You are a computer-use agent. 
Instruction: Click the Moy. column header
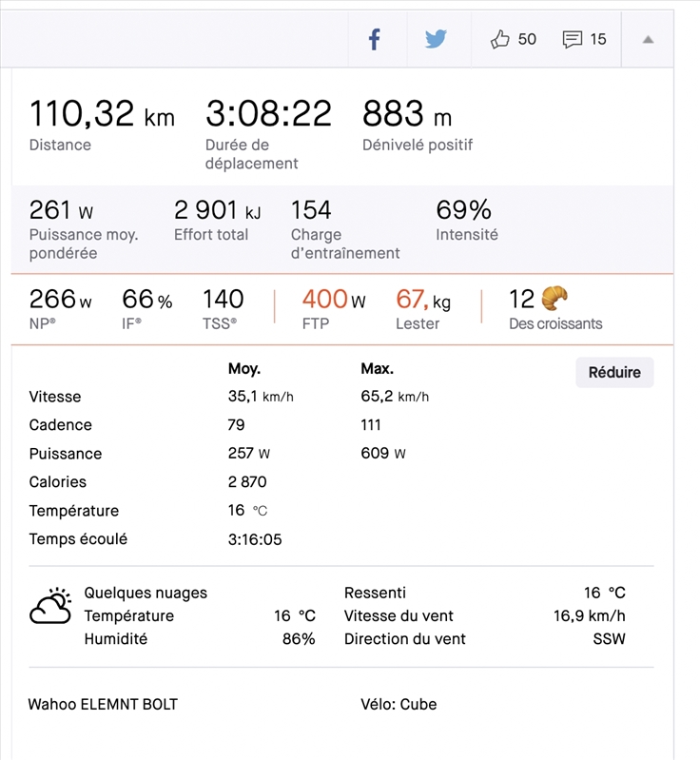click(x=244, y=369)
